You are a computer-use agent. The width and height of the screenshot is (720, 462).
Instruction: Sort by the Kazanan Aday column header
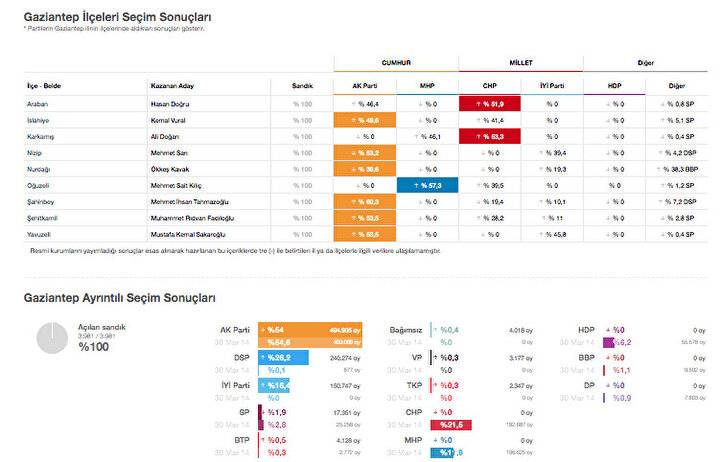172,86
